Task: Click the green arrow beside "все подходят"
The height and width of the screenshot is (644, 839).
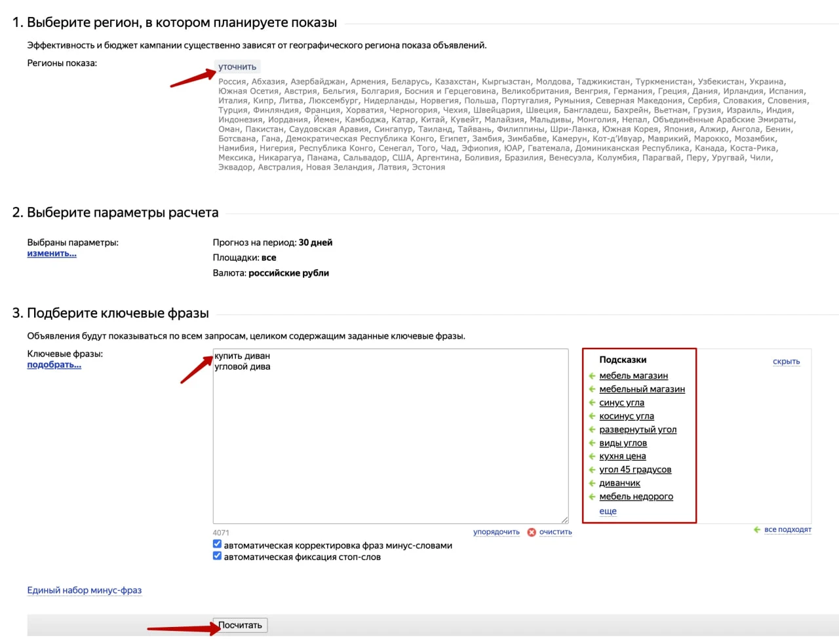Action: (x=757, y=529)
